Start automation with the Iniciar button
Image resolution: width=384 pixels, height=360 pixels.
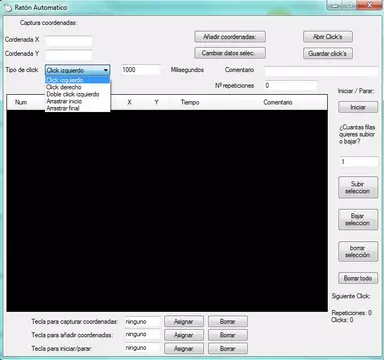tap(358, 107)
